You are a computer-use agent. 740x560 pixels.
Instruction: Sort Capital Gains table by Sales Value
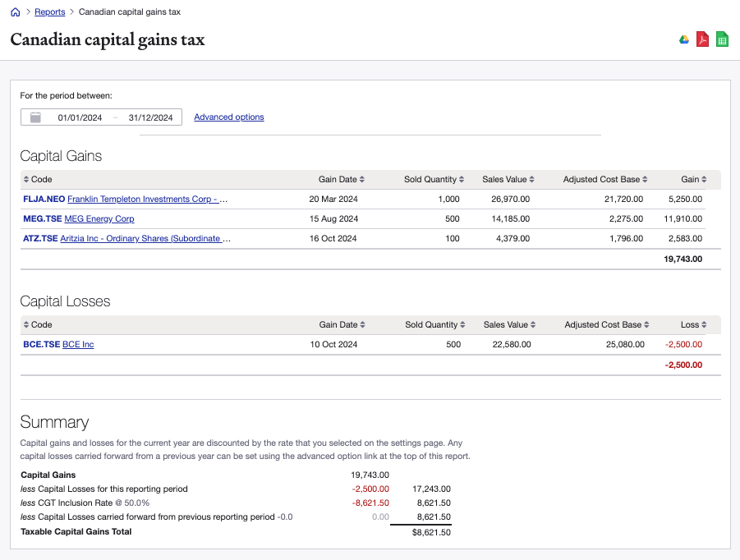coord(508,179)
